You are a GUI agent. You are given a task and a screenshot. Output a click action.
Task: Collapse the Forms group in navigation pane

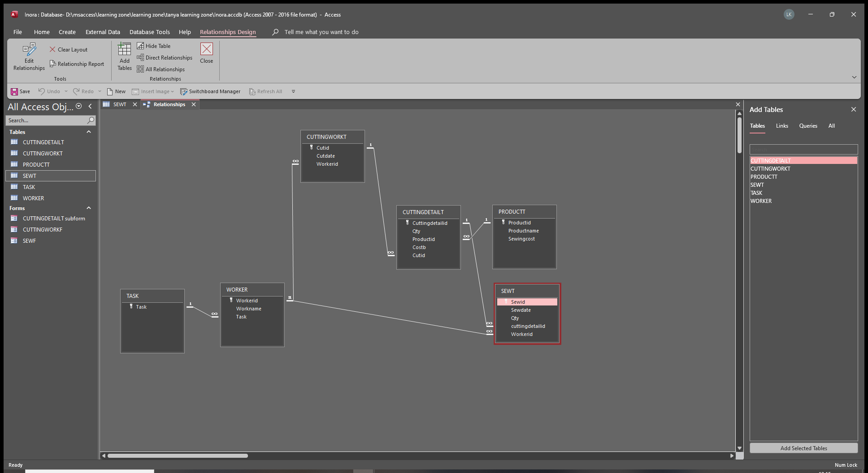(89, 208)
